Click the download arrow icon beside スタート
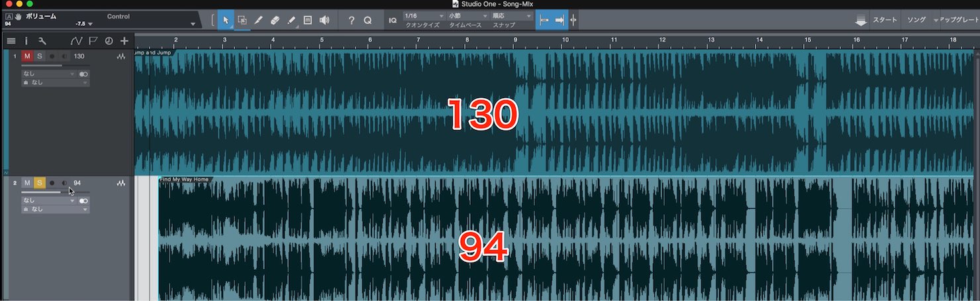 [861, 21]
